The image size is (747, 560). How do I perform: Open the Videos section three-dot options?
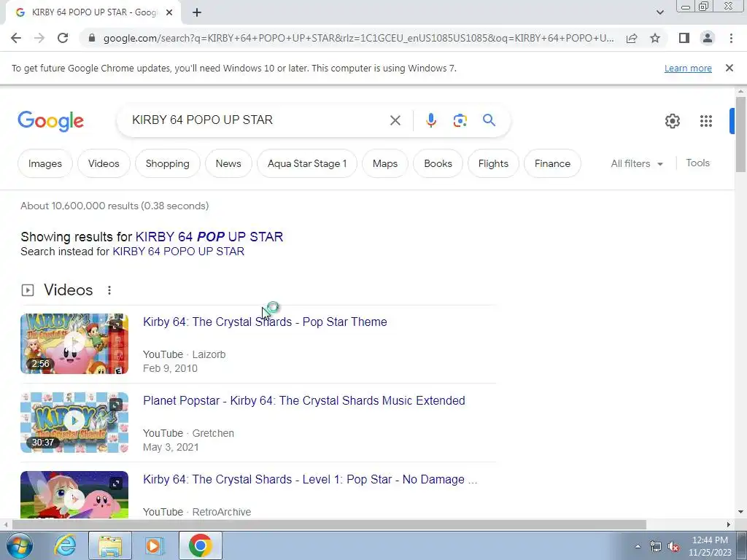tap(109, 290)
